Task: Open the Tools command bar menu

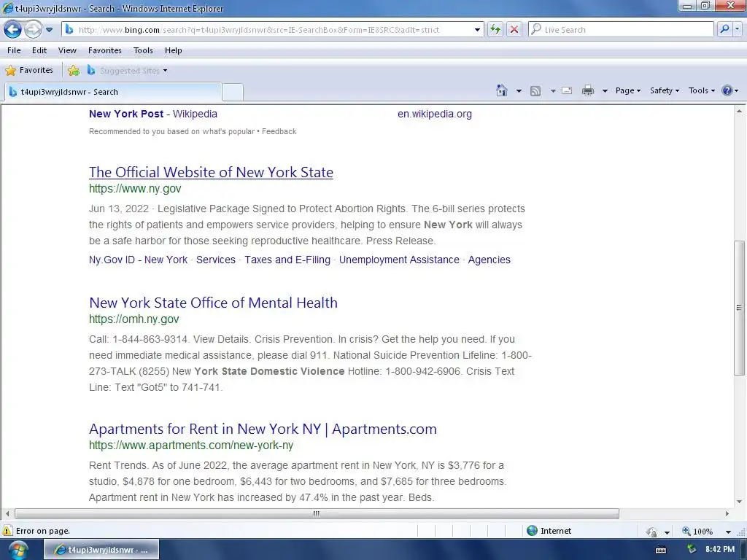Action: [x=701, y=90]
